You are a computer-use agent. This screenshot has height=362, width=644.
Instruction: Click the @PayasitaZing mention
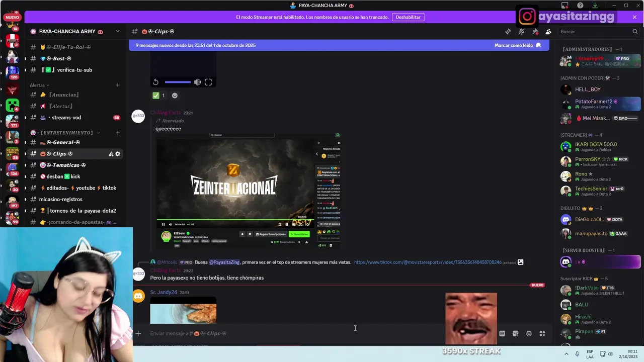(224, 262)
